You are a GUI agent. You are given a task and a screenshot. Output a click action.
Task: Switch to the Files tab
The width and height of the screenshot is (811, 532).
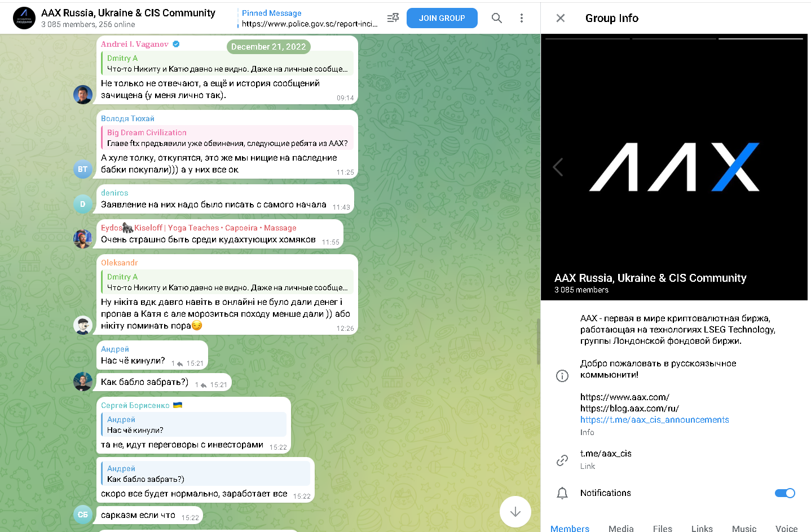(663, 528)
